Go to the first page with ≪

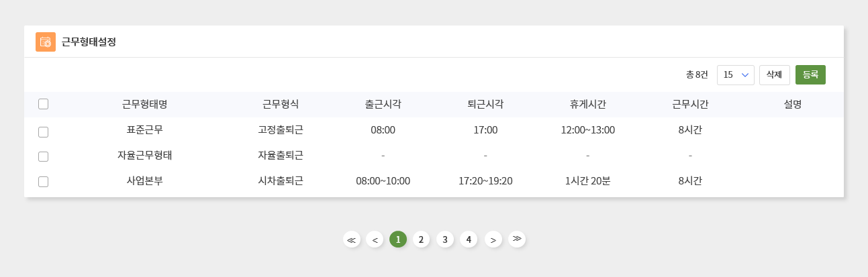point(352,239)
